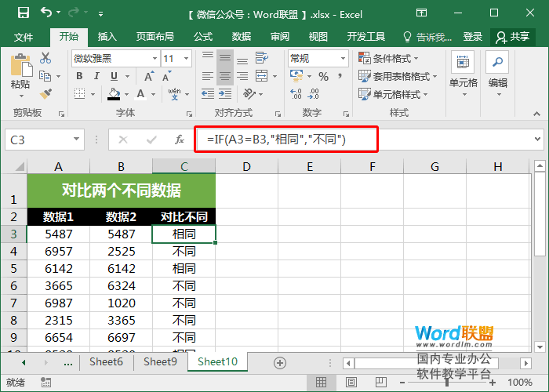
Task: Click the 共享 Share button
Action: click(513, 37)
